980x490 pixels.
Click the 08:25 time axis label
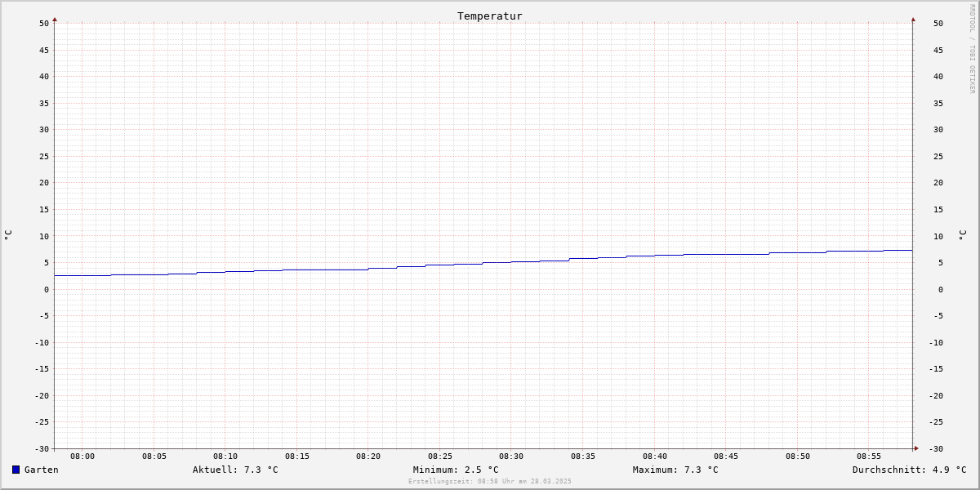coord(440,457)
